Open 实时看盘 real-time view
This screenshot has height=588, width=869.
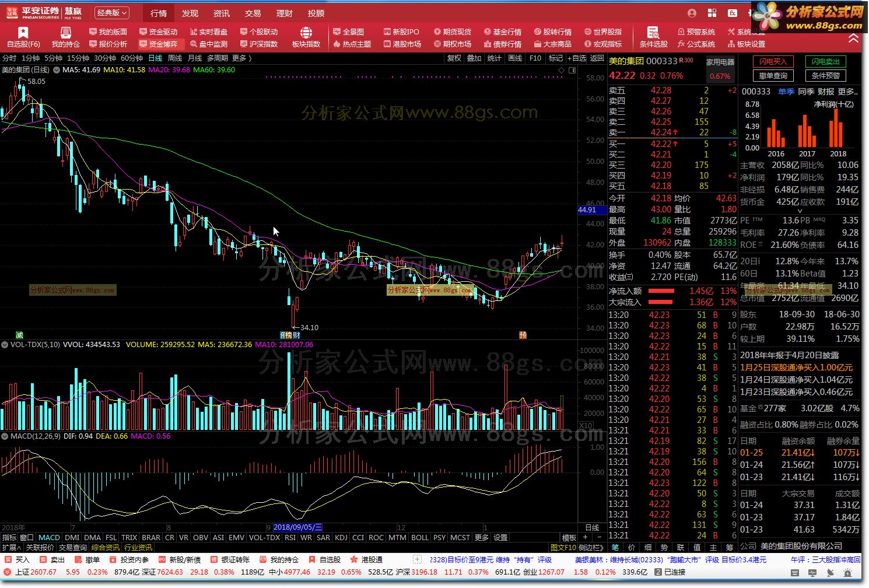tap(209, 32)
